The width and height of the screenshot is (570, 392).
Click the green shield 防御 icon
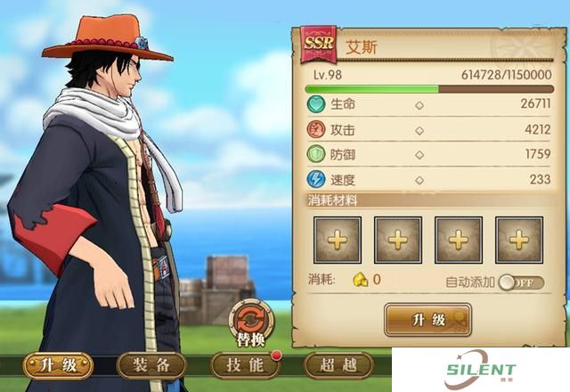[x=316, y=154]
